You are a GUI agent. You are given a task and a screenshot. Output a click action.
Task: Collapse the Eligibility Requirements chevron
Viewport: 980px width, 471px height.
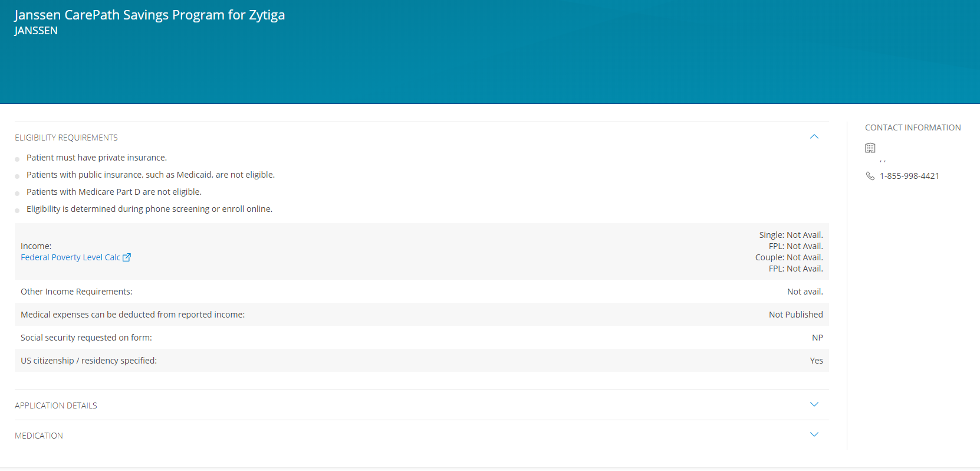click(814, 137)
